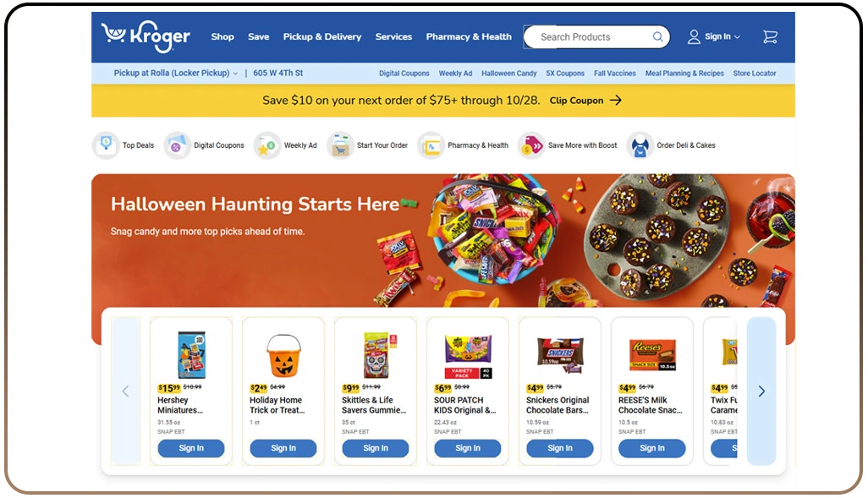Open the Top Deals icon shortcut

point(106,145)
